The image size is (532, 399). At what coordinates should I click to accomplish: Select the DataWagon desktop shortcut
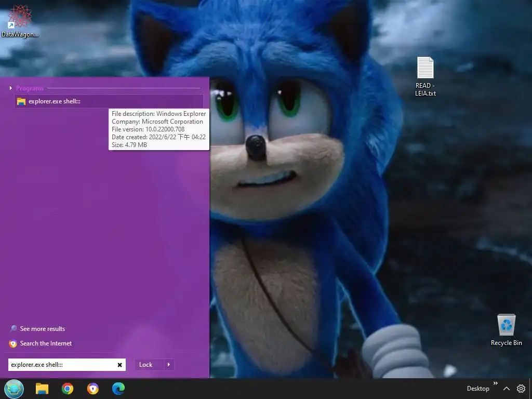coord(20,20)
